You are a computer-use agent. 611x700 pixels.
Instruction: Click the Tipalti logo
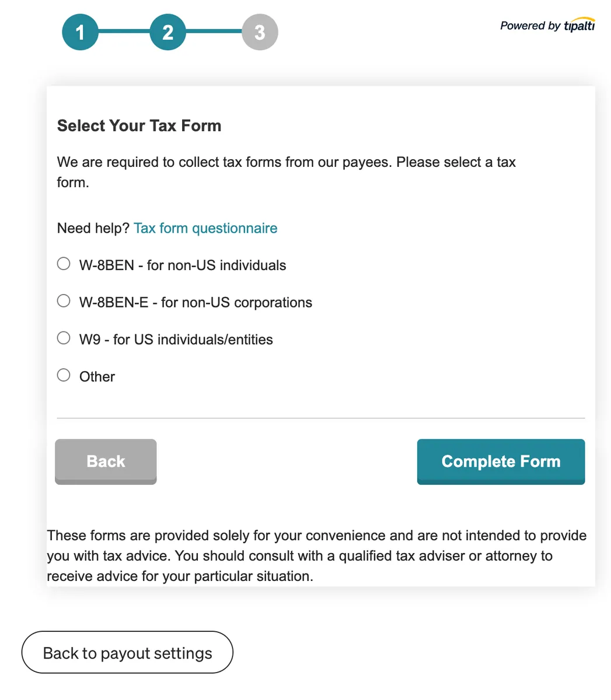pyautogui.click(x=579, y=26)
